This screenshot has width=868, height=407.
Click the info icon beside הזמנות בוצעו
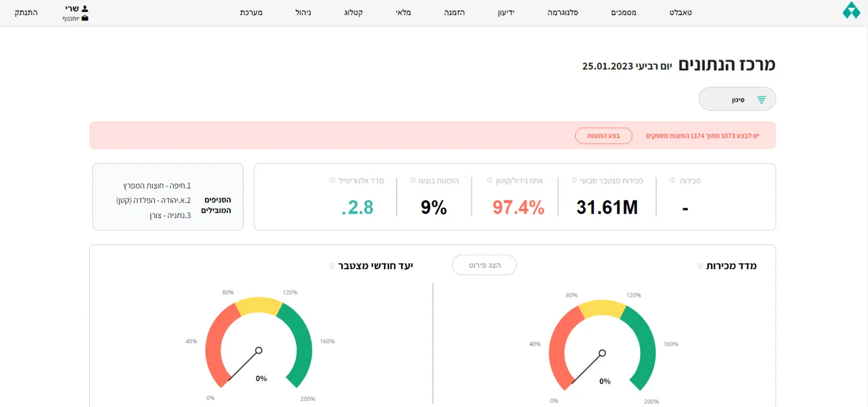(413, 180)
